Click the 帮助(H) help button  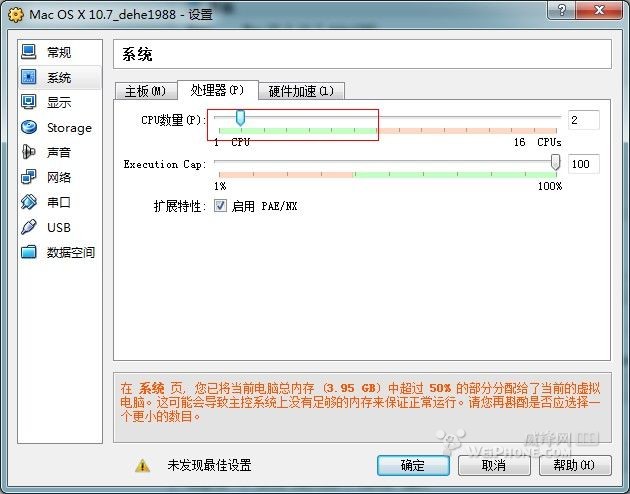coord(575,465)
